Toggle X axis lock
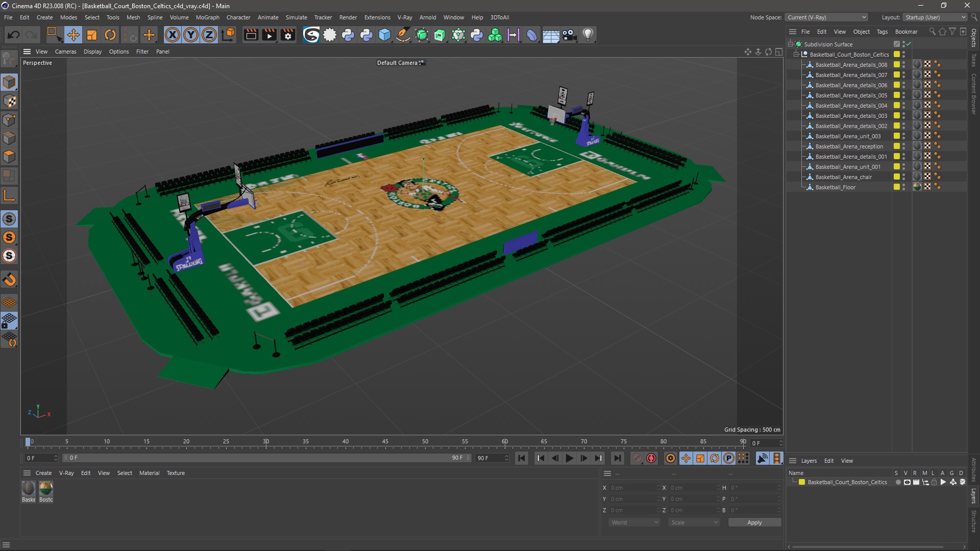This screenshot has height=551, width=980. click(x=173, y=35)
